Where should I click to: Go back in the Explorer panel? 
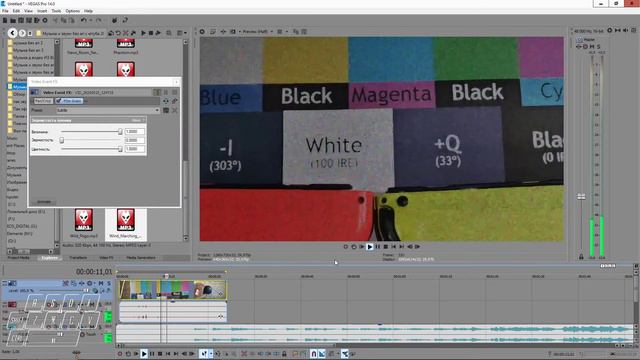[13, 33]
